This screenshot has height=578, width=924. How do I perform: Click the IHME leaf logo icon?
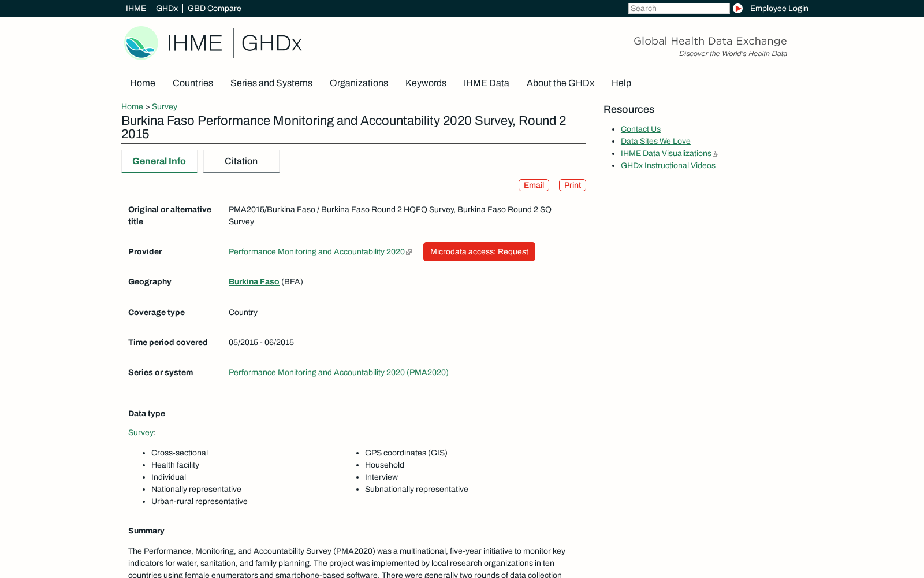141,43
